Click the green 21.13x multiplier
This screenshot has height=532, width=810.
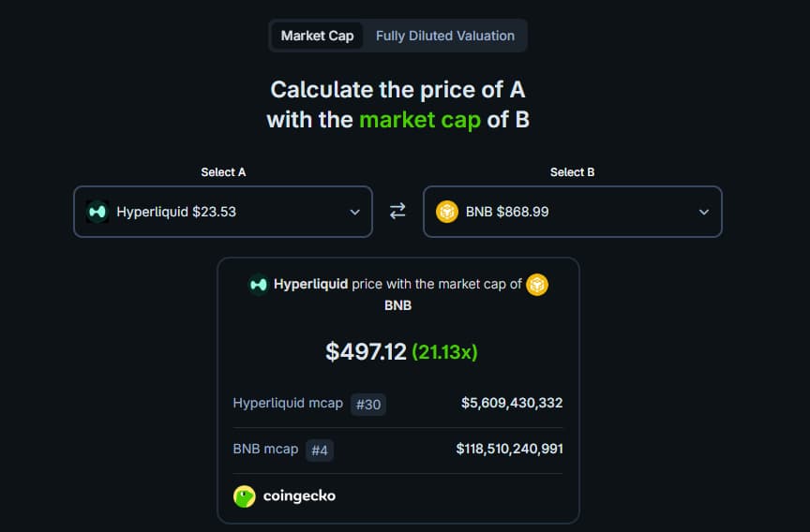(x=444, y=352)
